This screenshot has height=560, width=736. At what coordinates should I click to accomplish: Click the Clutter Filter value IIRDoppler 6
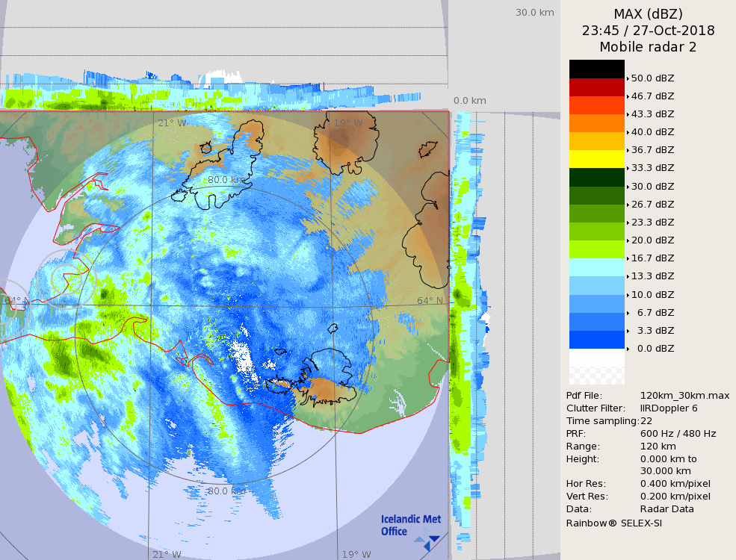669,408
